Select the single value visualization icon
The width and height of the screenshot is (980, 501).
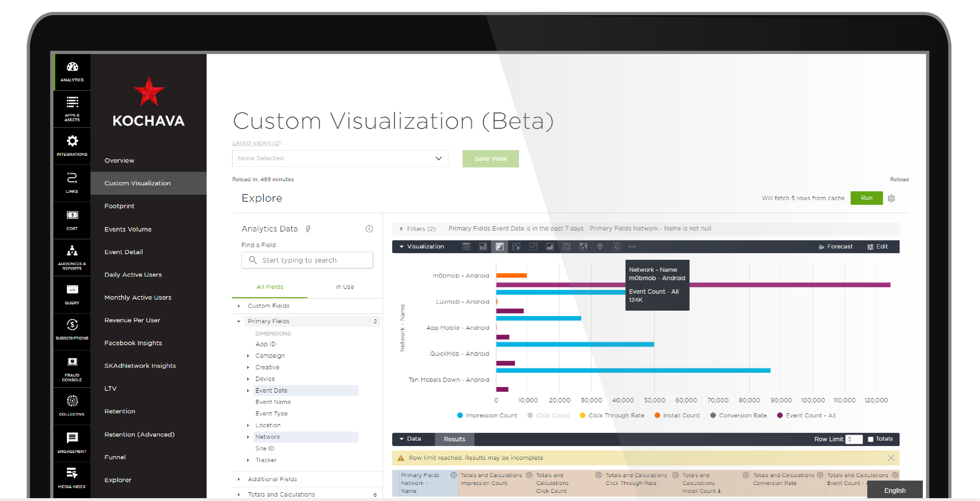pyautogui.click(x=617, y=247)
